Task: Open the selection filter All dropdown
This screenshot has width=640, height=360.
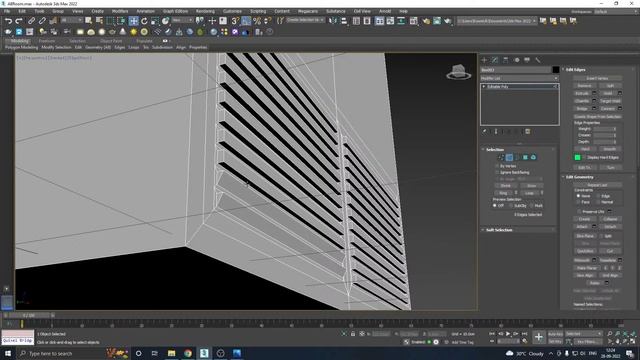Action: tap(71, 20)
